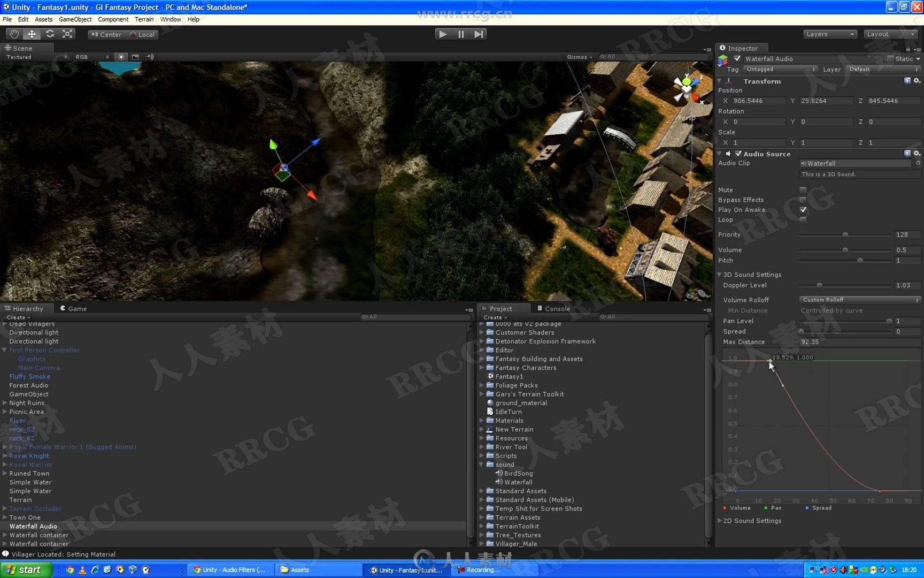
Task: Start Play mode
Action: pos(443,34)
